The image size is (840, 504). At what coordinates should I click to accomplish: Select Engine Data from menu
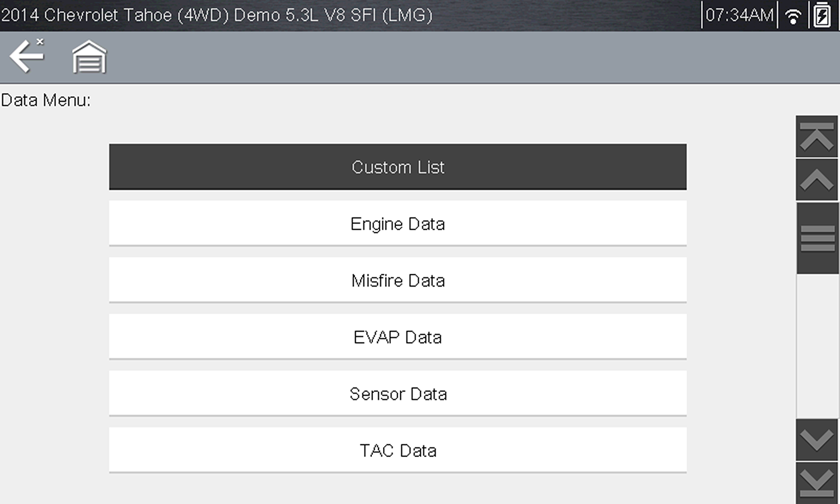point(398,223)
